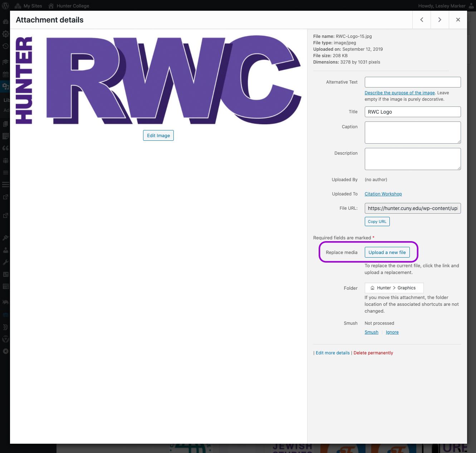Open the Hunter > Graphics folder selector

pyautogui.click(x=394, y=288)
